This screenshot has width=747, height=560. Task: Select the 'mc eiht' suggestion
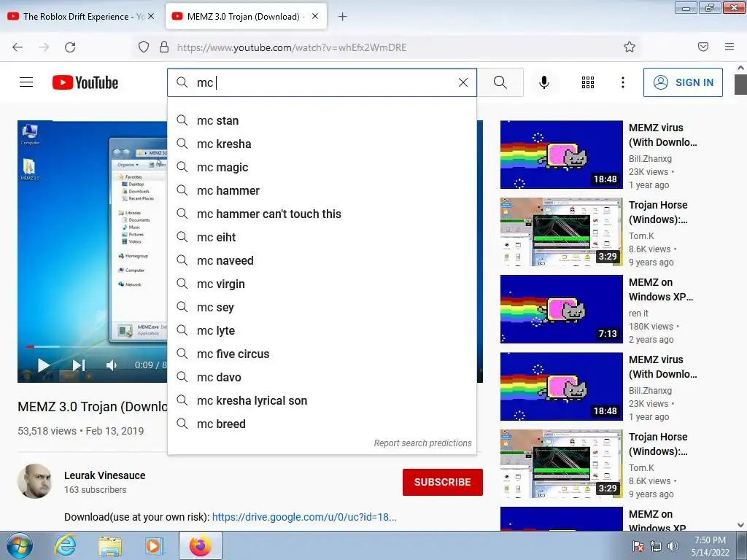pos(322,237)
